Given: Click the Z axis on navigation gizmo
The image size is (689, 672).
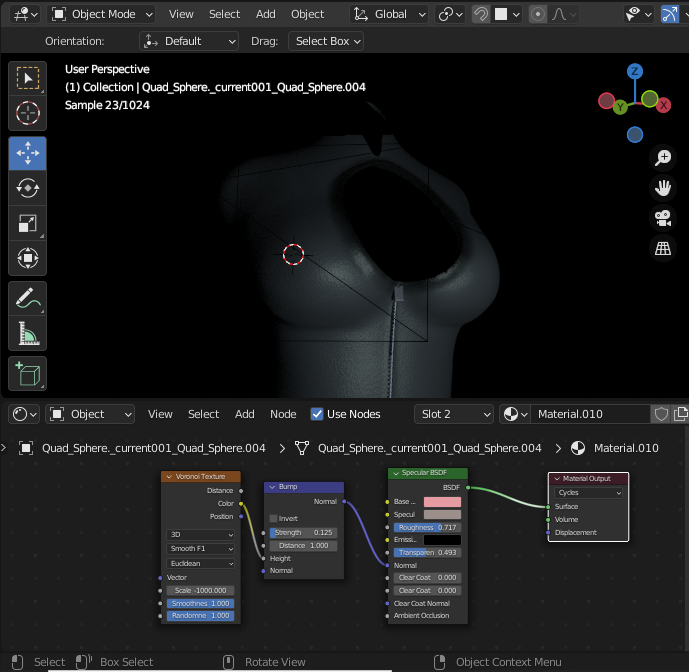Looking at the screenshot, I should pyautogui.click(x=635, y=71).
